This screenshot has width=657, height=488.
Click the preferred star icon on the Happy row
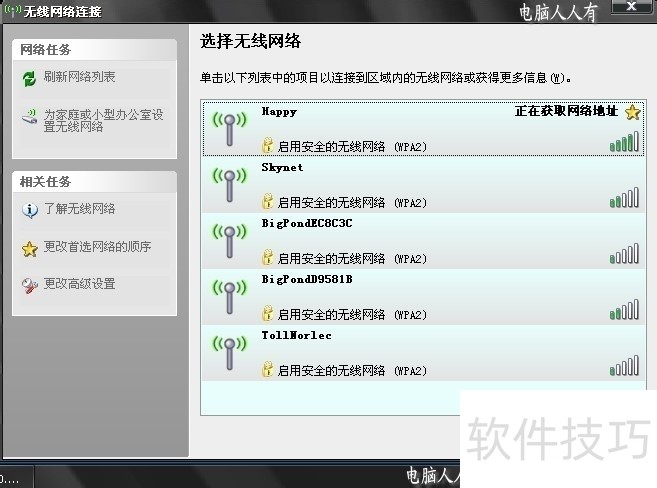coord(632,113)
